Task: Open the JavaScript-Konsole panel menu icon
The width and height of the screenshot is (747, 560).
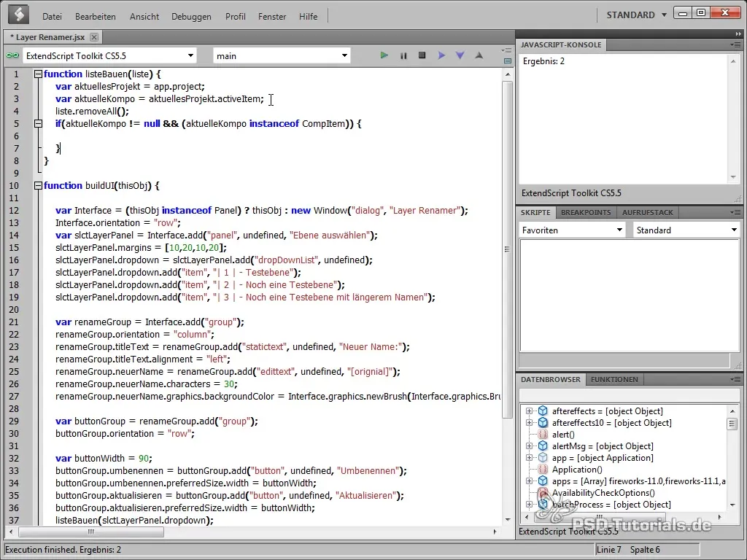Action: tap(737, 44)
